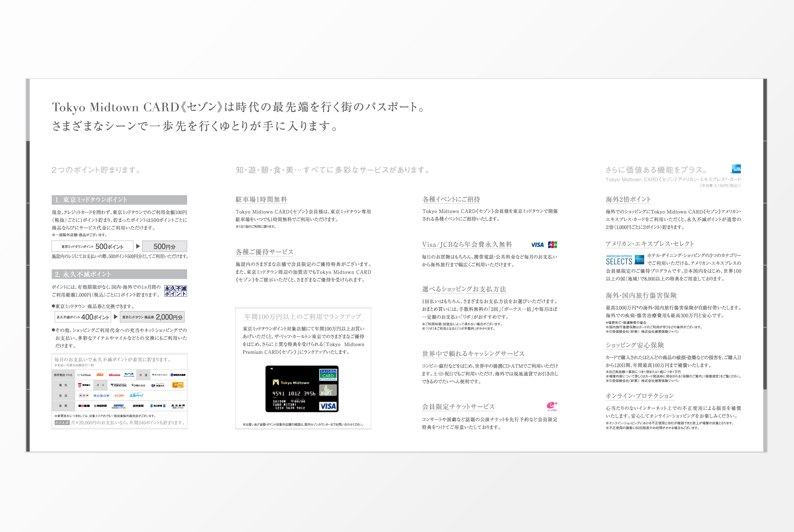Click the 会員限定チケットサービス heading

click(x=458, y=407)
